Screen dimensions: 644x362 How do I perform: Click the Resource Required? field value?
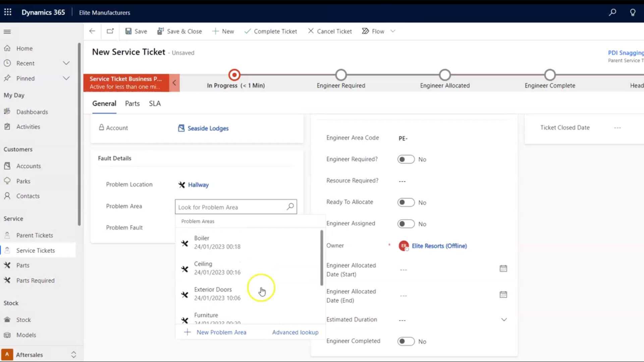[402, 181]
